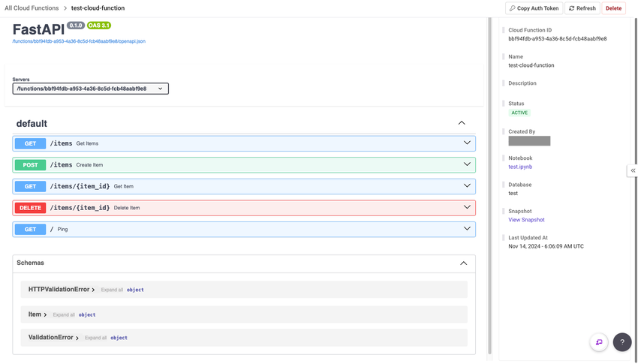The image size is (638, 364).
Task: Click the GET badge for /items
Action: (30, 143)
